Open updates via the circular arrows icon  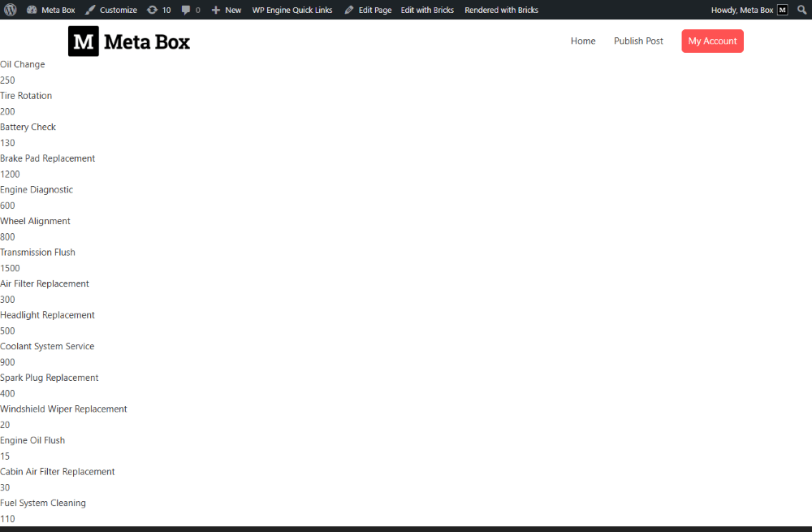154,10
